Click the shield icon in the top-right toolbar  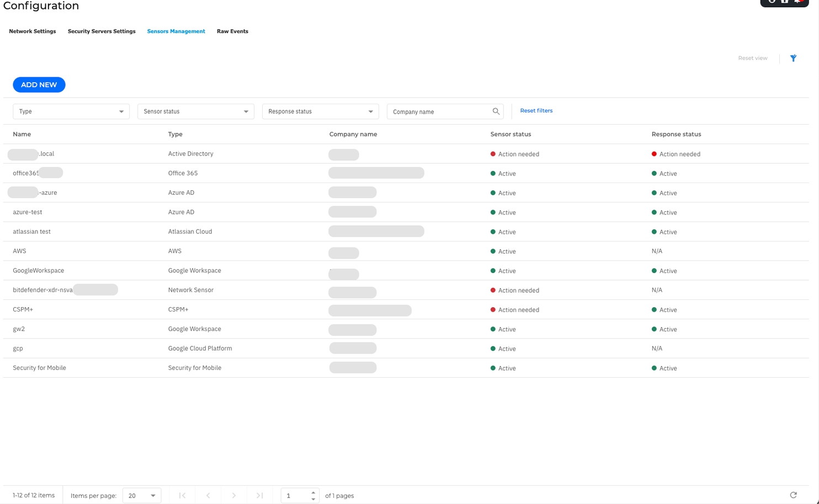pyautogui.click(x=785, y=2)
